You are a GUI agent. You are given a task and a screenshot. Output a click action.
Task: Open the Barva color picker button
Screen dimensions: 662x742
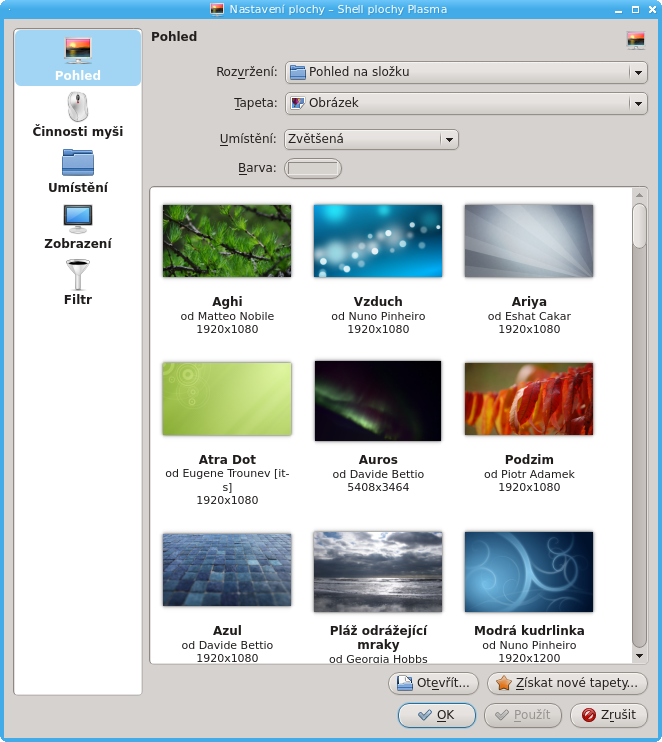tap(313, 168)
